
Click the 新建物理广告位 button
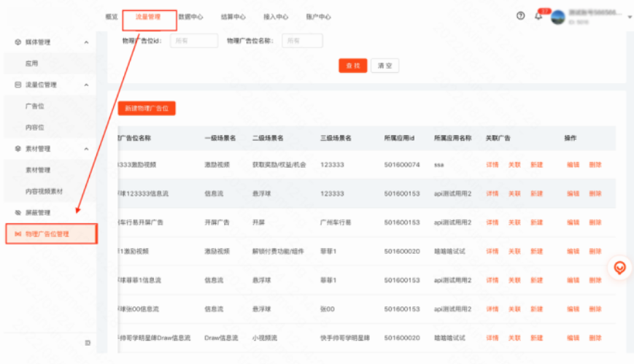[x=147, y=108]
